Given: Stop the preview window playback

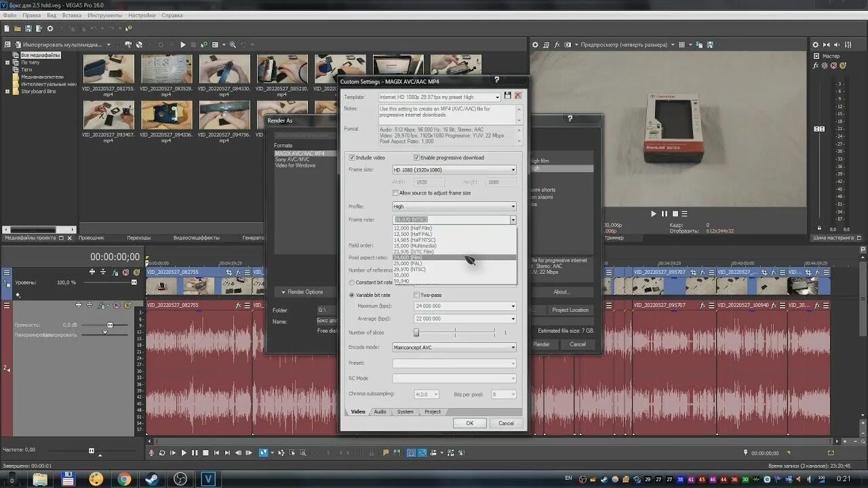Looking at the screenshot, I should pyautogui.click(x=675, y=213).
